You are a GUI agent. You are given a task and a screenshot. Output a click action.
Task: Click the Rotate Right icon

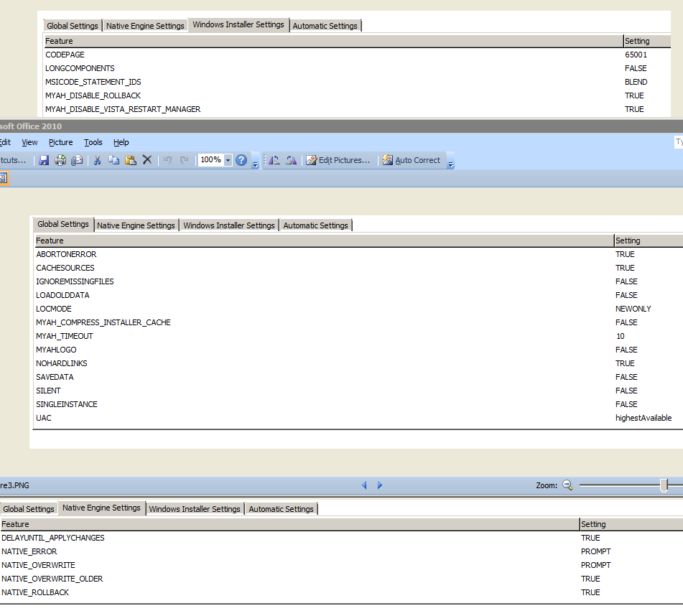coord(291,160)
